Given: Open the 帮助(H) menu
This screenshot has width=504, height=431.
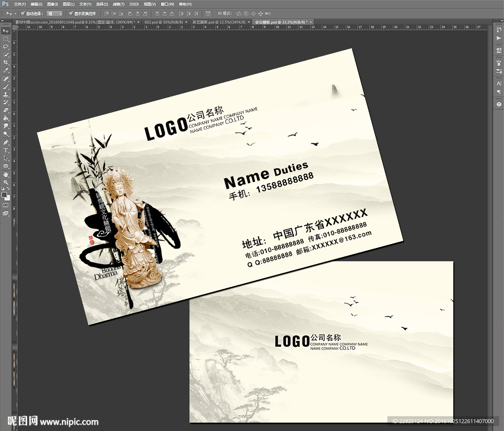Looking at the screenshot, I should 185,4.
